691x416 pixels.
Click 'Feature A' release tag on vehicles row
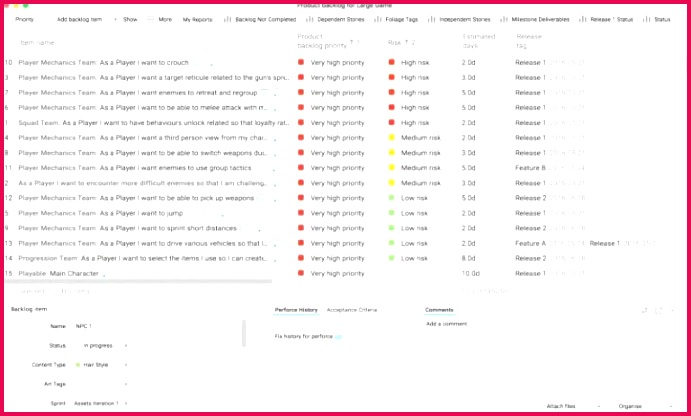(x=531, y=243)
